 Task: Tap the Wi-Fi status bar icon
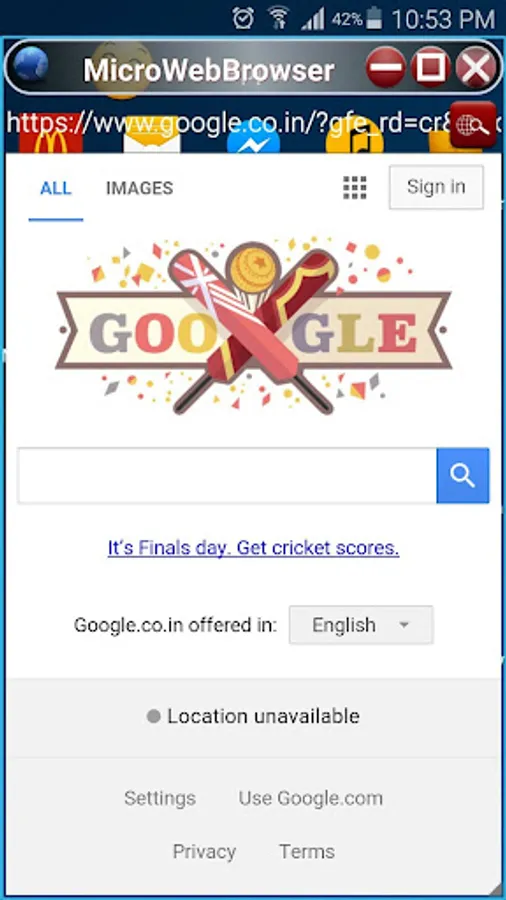[x=278, y=18]
